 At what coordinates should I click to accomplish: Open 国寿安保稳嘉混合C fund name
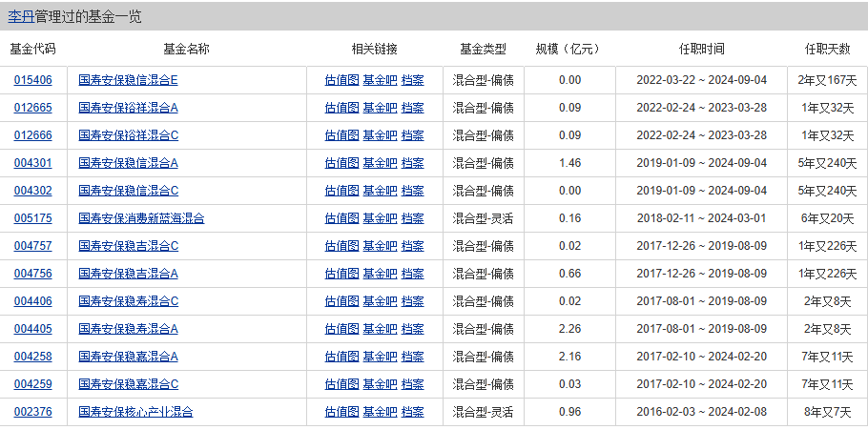coord(129,384)
